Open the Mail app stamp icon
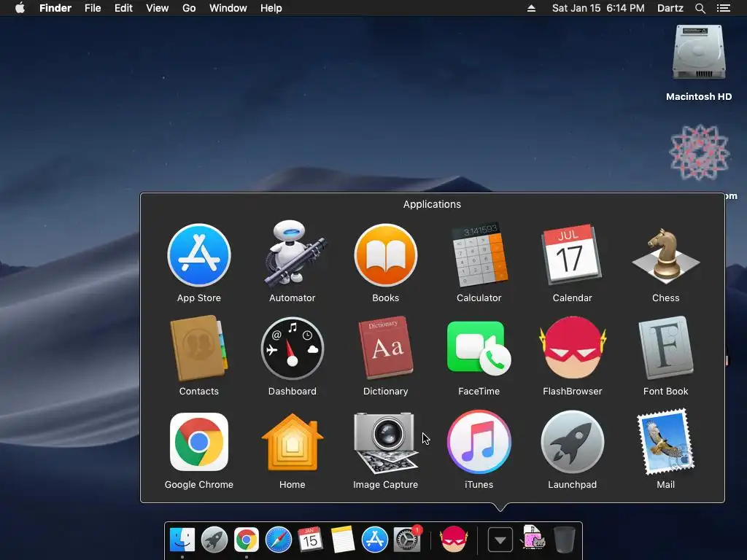The height and width of the screenshot is (560, 747). click(665, 442)
